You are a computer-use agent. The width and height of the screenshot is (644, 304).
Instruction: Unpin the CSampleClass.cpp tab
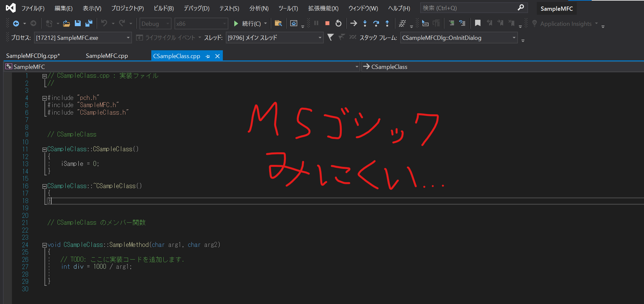pos(208,56)
